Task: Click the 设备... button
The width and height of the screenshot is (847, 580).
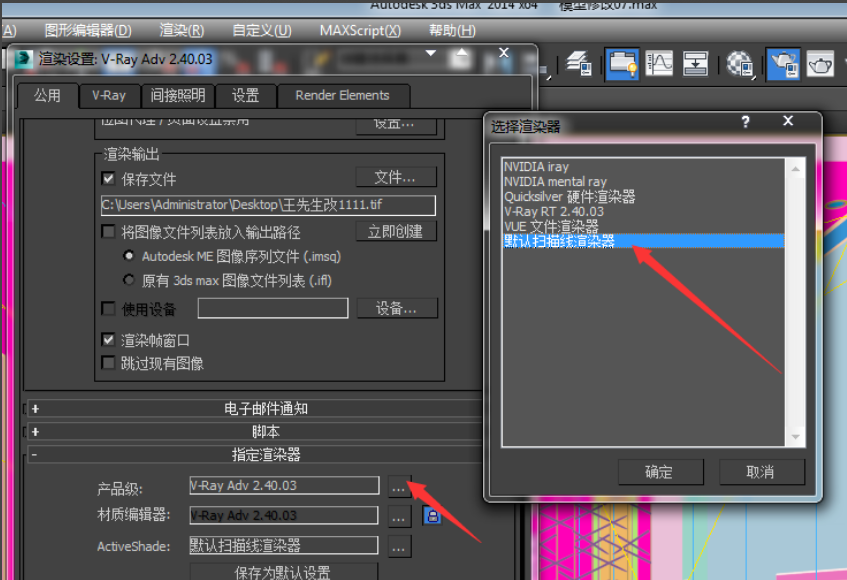Action: 396,308
